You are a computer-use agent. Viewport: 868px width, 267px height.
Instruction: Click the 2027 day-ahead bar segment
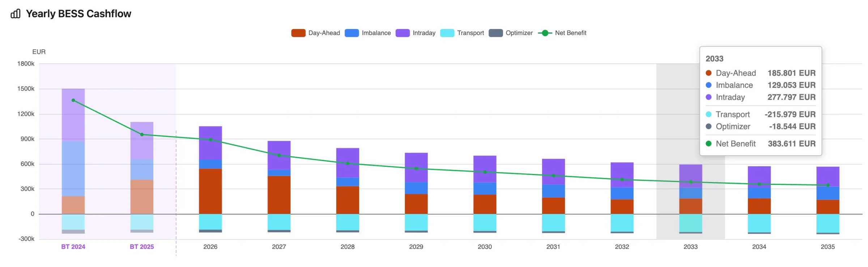tap(279, 195)
